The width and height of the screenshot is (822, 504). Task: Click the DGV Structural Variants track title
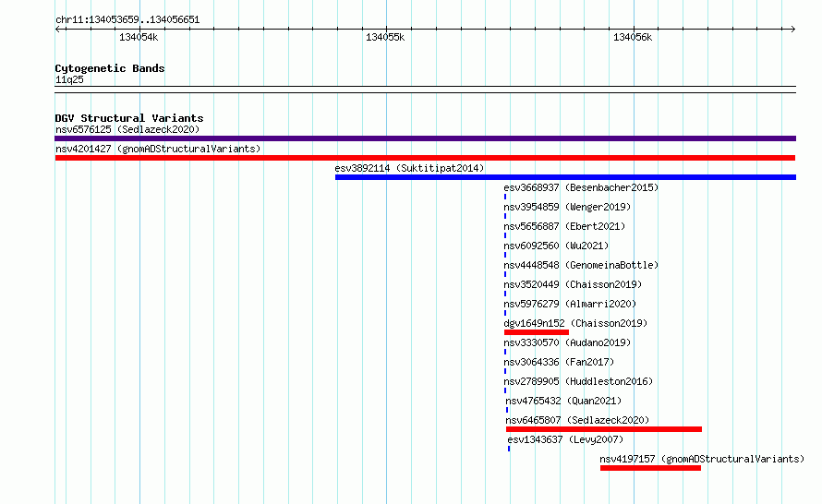[x=129, y=118]
